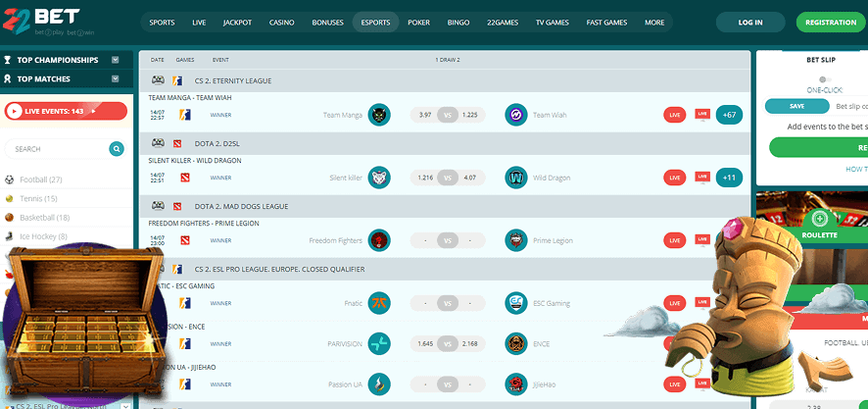Image resolution: width=868 pixels, height=409 pixels.
Task: Click LIVE badge for Fnatic match
Action: [674, 303]
